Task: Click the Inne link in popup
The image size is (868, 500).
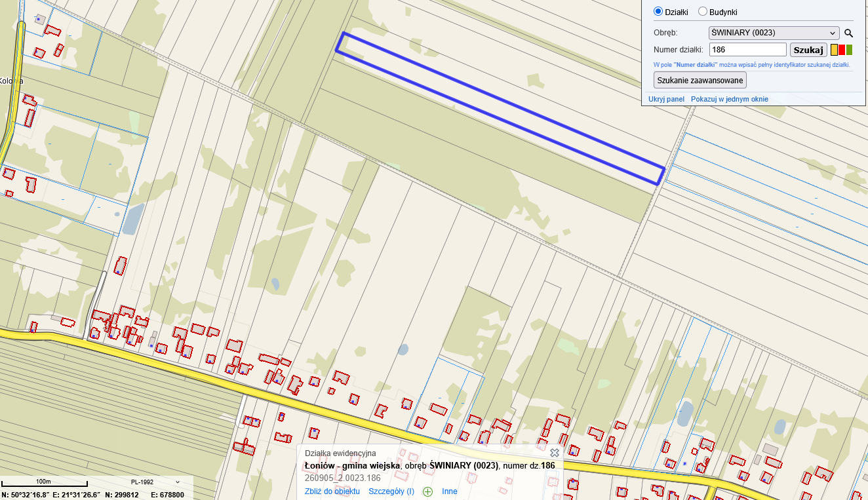Action: tap(449, 491)
